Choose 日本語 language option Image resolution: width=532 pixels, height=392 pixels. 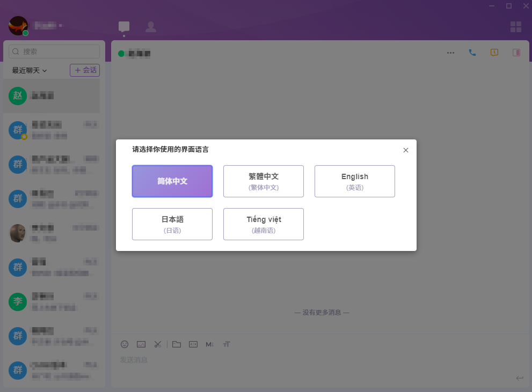click(x=172, y=224)
